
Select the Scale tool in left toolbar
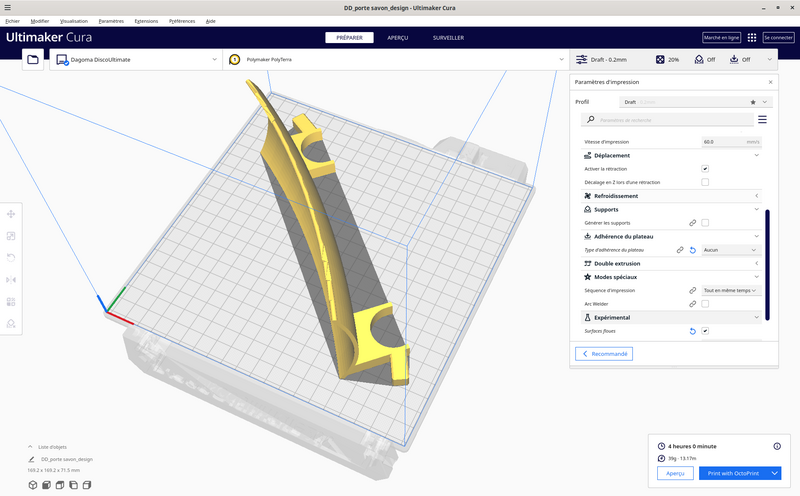11,236
